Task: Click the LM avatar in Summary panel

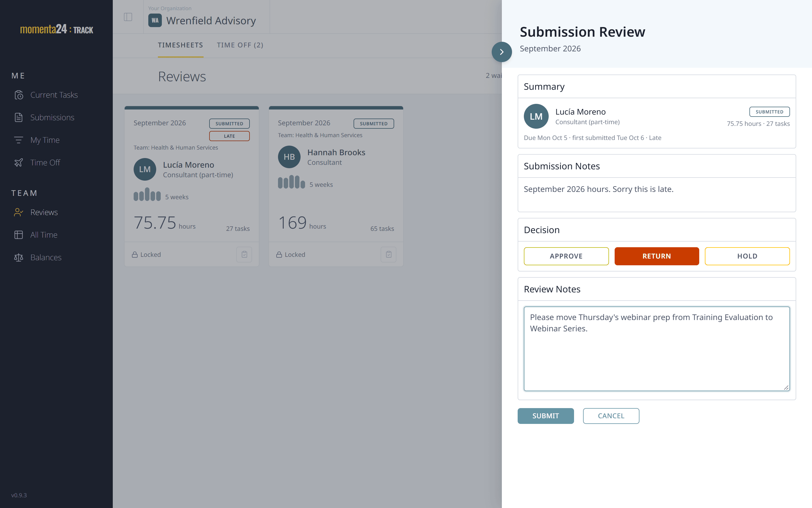Action: [536, 116]
